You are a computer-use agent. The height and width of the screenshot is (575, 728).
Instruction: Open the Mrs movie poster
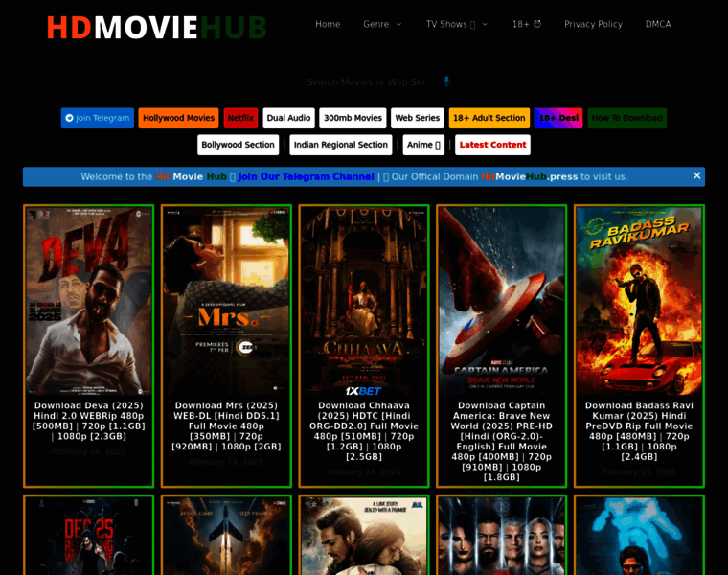[x=226, y=302]
